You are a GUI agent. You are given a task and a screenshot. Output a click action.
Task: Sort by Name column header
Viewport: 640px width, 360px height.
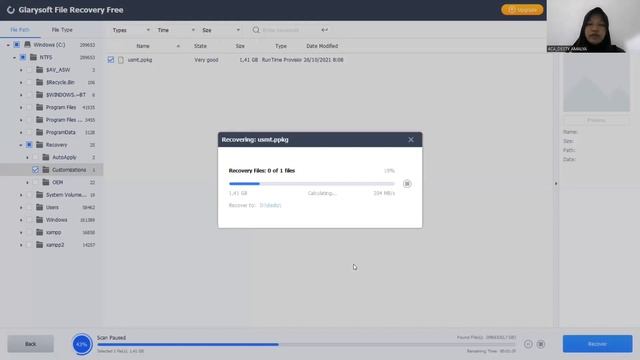[x=143, y=46]
